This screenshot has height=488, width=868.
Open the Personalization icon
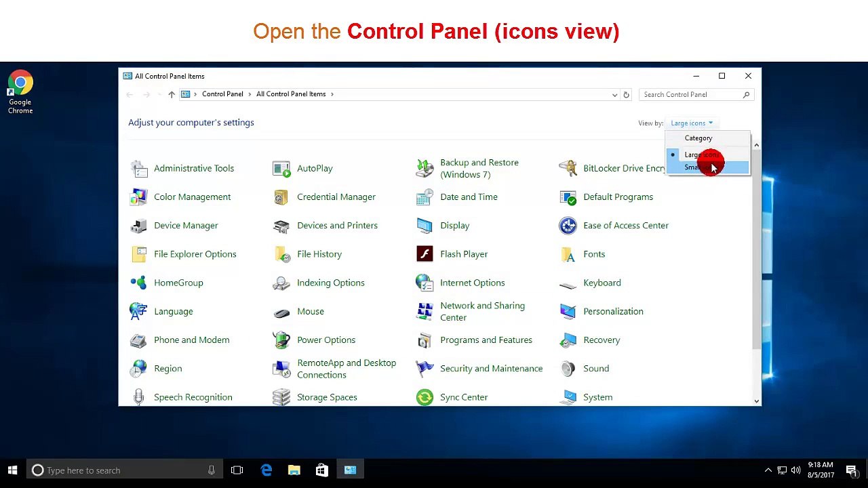(x=568, y=311)
